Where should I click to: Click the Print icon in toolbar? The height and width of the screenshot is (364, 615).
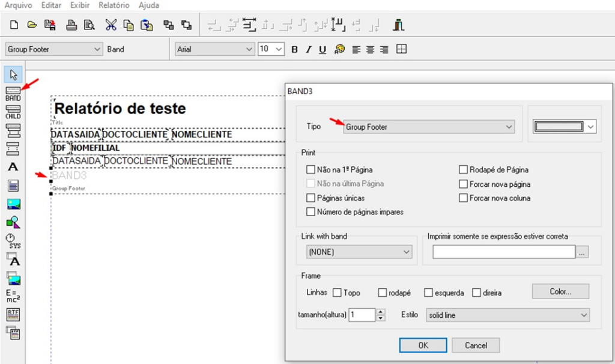[71, 25]
